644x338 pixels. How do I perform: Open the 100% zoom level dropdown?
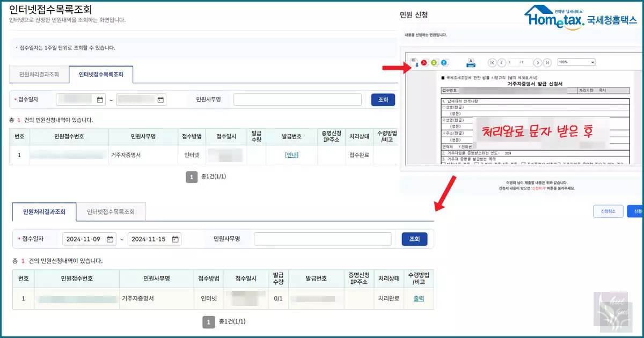click(x=576, y=63)
